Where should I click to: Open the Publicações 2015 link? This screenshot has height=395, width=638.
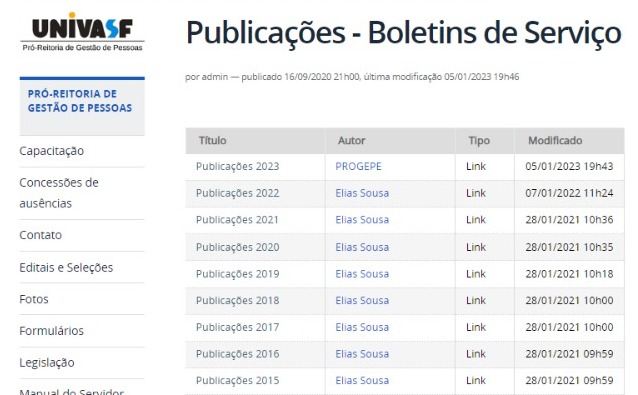pos(237,380)
